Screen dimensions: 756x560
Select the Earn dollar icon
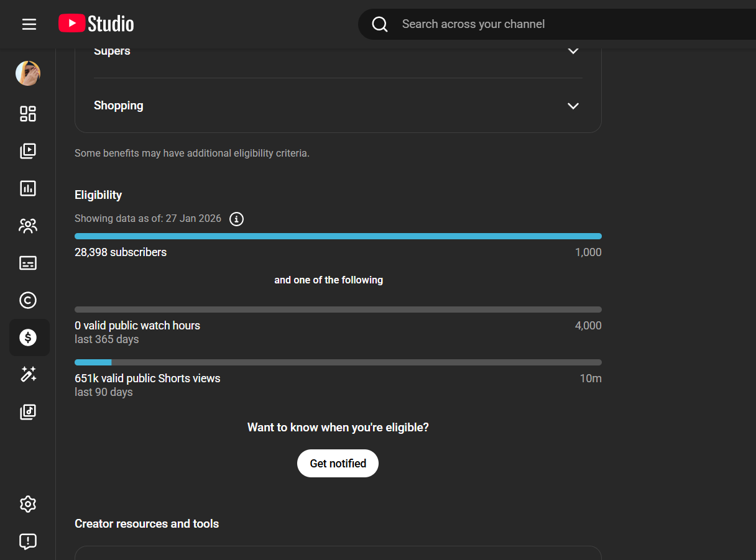coord(28,337)
